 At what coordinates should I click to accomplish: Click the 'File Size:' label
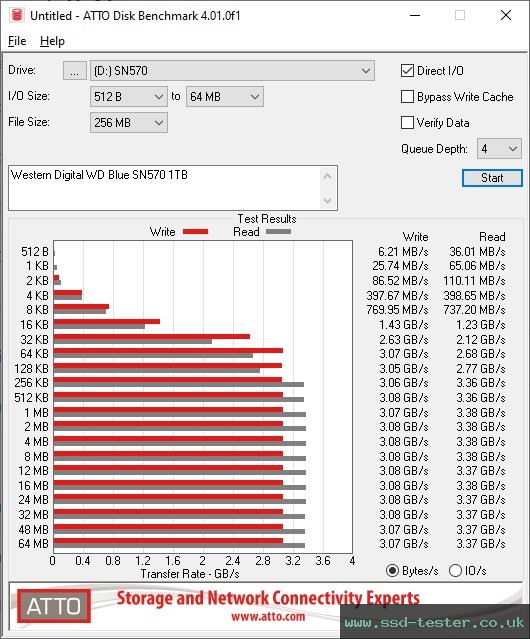click(x=29, y=122)
